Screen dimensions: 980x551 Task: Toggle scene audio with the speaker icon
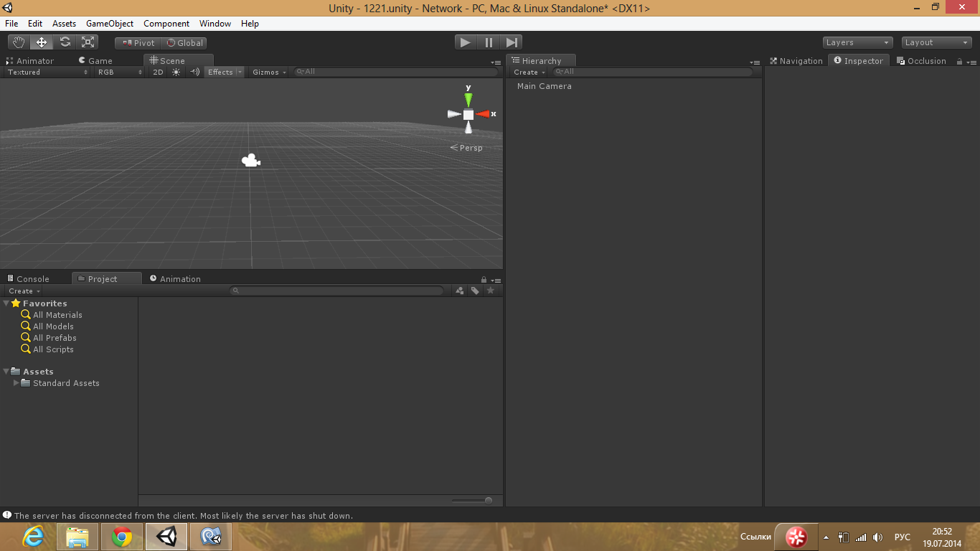(x=194, y=72)
